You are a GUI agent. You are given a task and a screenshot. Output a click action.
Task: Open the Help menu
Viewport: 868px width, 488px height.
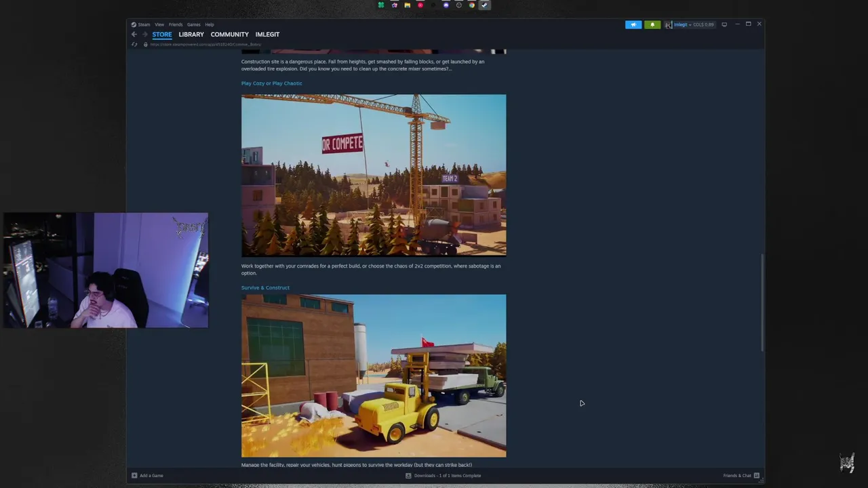pyautogui.click(x=210, y=24)
